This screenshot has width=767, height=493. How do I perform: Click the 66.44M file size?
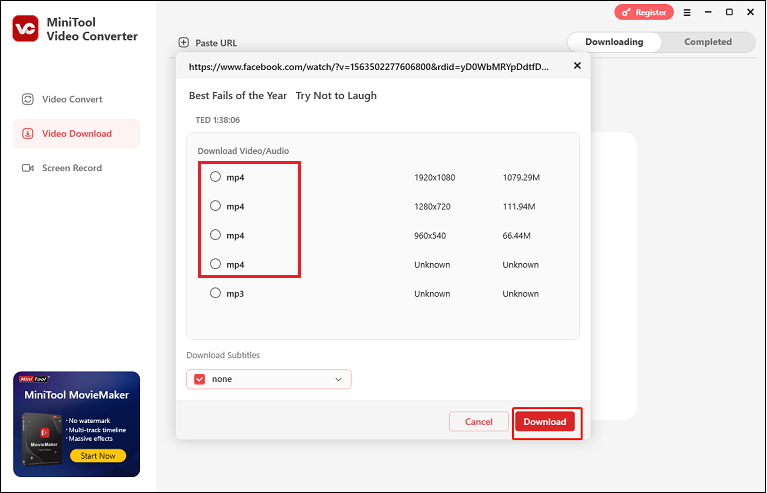pos(517,236)
